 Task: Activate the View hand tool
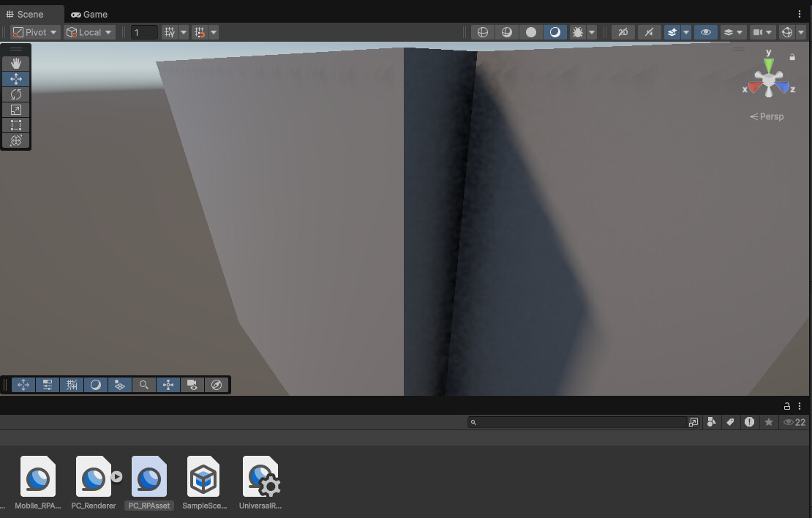tap(16, 63)
